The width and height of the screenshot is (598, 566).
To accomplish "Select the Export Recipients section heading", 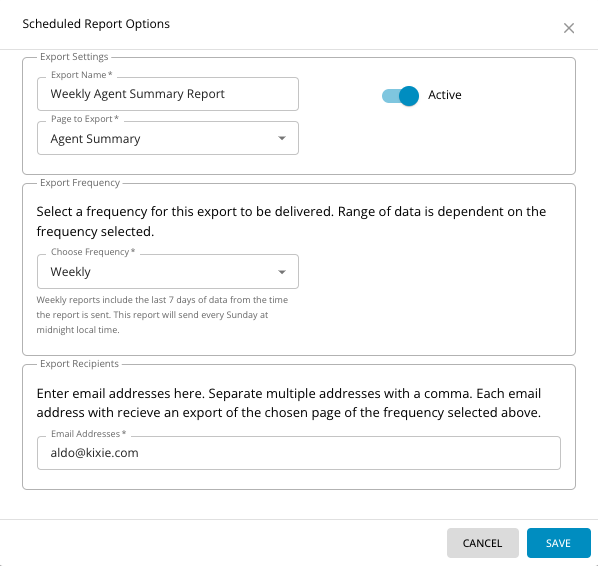I will pos(79,363).
